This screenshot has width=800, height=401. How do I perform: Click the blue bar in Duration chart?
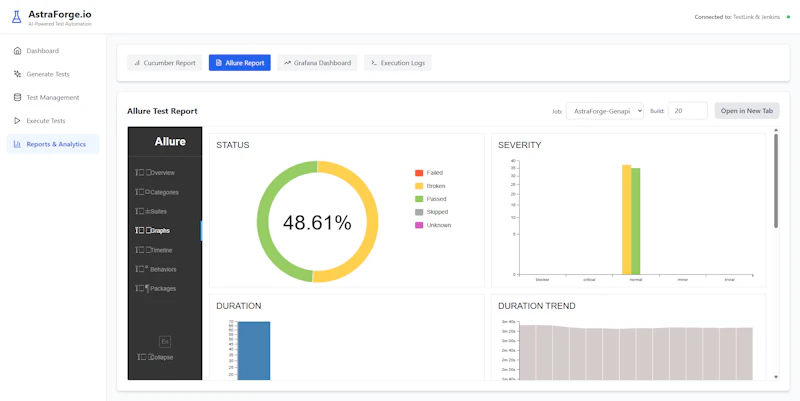click(254, 350)
